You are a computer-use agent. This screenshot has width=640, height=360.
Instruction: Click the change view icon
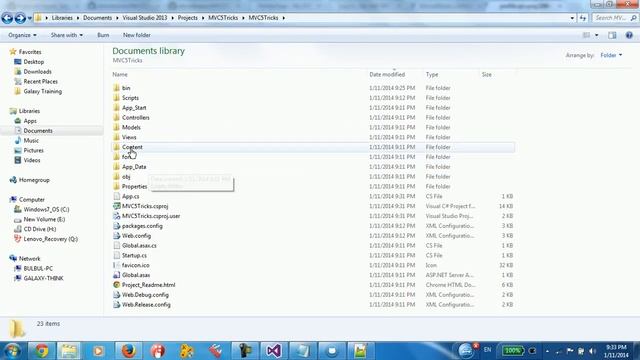tap(587, 36)
